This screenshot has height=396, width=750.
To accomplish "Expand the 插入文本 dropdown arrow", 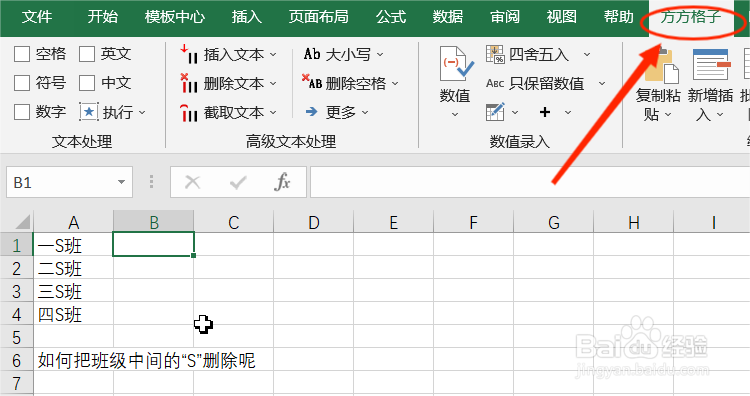I will pos(273,55).
